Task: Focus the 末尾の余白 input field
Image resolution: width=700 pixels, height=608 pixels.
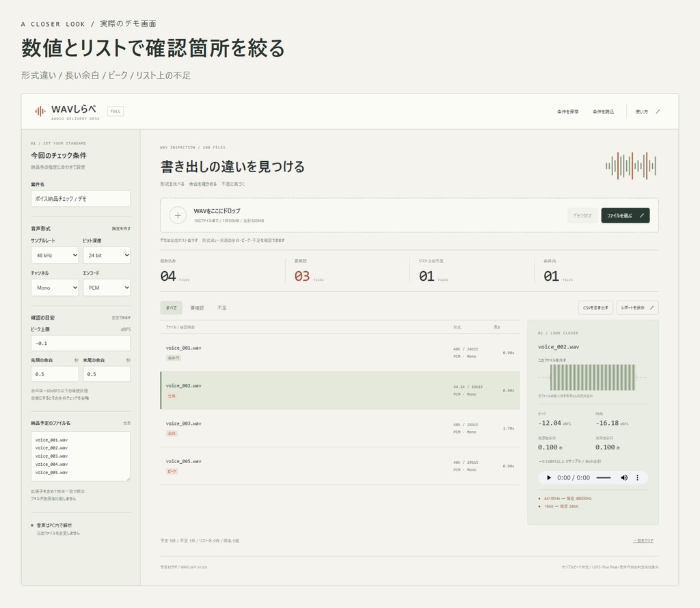Action: pos(107,374)
